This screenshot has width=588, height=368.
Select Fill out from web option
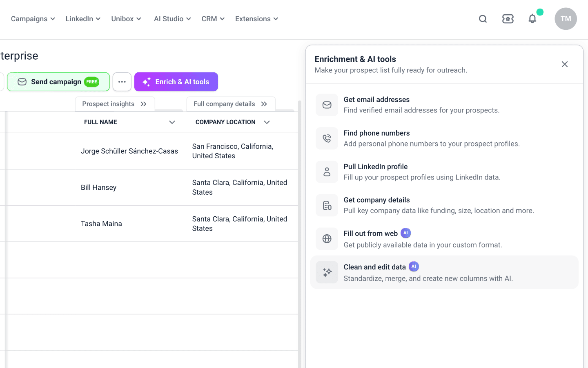click(x=444, y=239)
